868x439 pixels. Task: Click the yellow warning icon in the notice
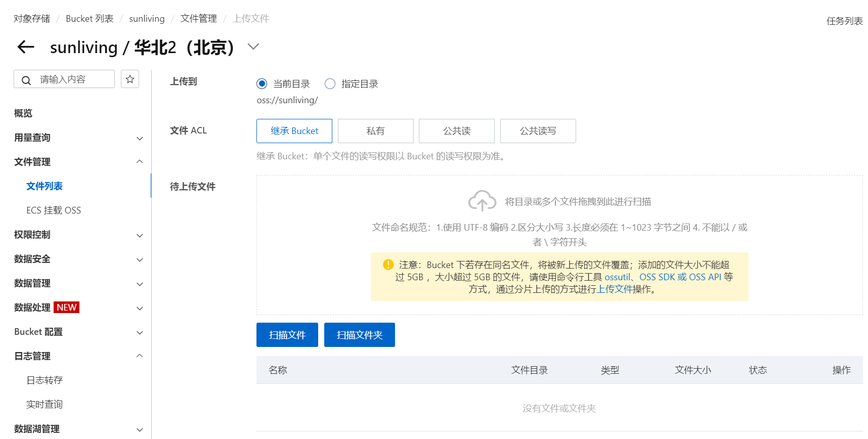[x=388, y=265]
